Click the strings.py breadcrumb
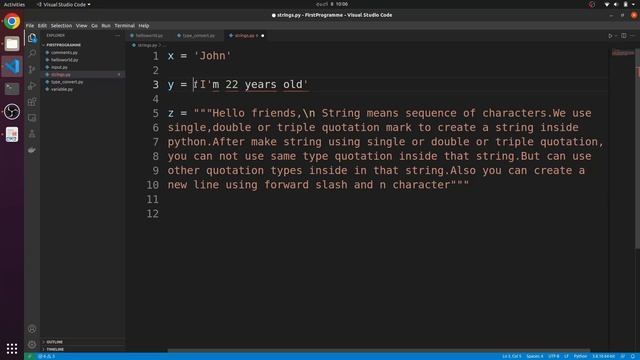This screenshot has width=640, height=360. [147, 45]
